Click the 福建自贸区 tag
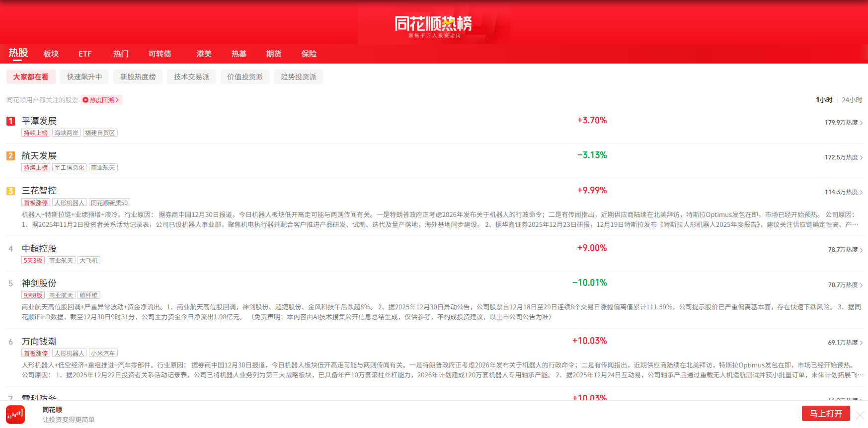This screenshot has width=868, height=428. pos(100,133)
